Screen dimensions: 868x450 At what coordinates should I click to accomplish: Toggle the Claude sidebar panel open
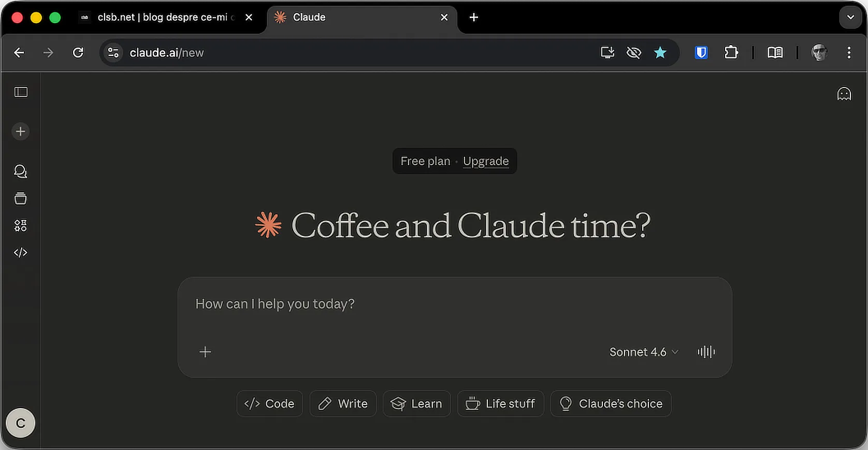(21, 92)
